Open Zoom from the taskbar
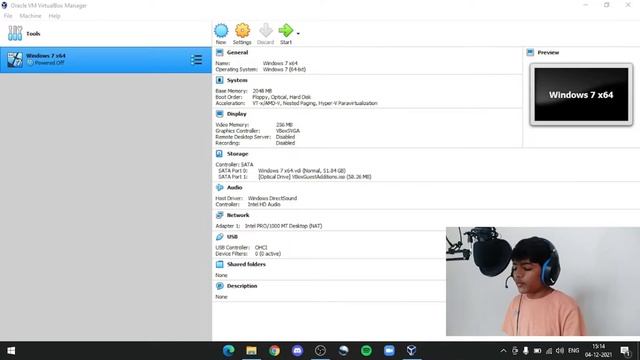Image resolution: width=640 pixels, height=360 pixels. [389, 351]
